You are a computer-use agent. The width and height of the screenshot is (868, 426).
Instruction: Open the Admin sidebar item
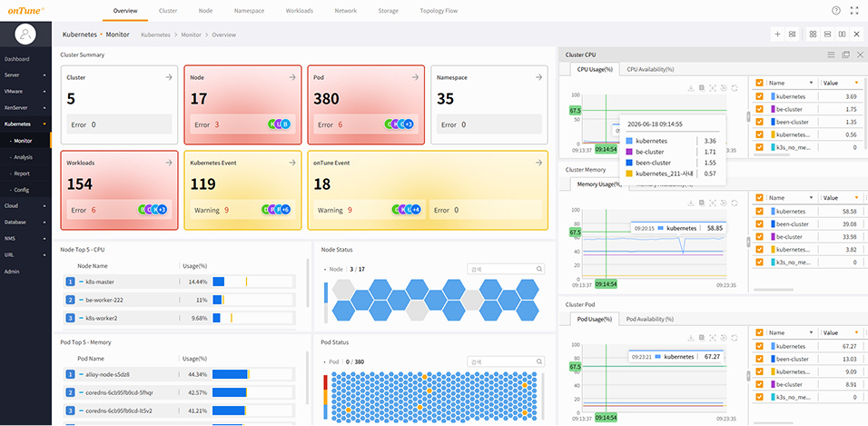pyautogui.click(x=12, y=272)
